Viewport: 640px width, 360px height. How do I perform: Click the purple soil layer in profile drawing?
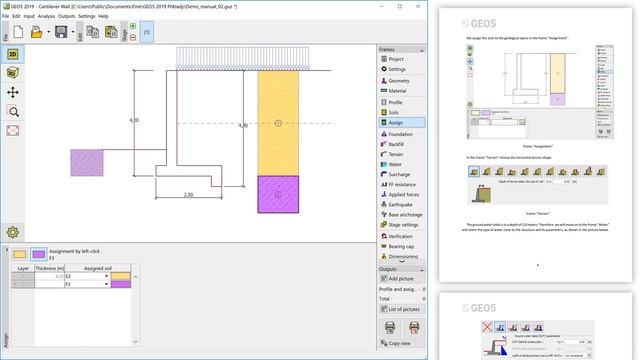[278, 194]
